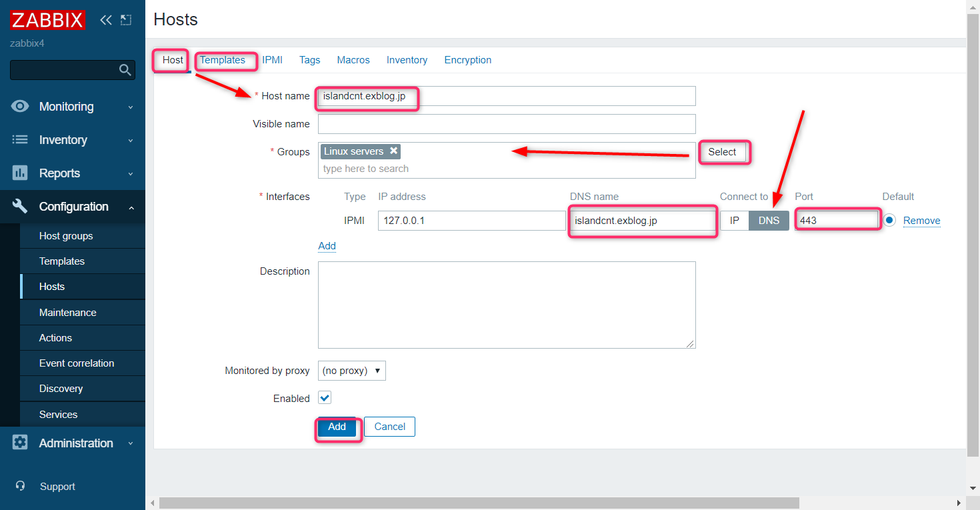Switch Connect to DNS
The image size is (980, 510).
tap(769, 221)
